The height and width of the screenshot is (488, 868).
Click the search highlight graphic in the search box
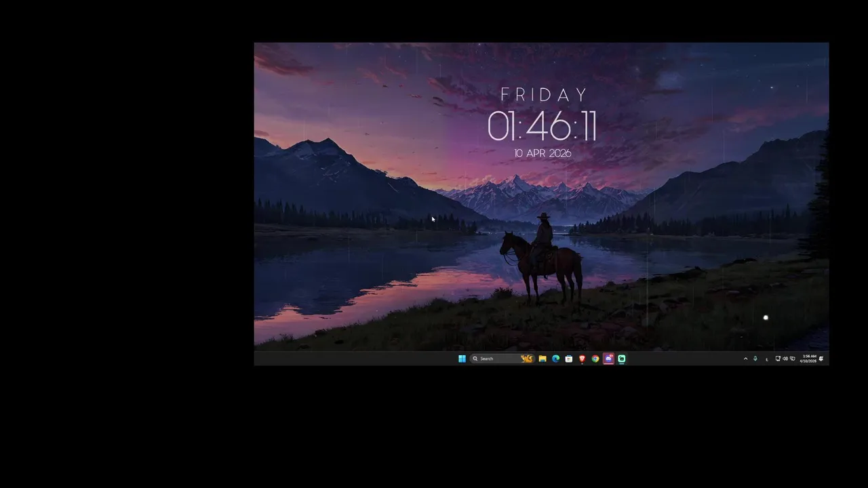pyautogui.click(x=527, y=359)
